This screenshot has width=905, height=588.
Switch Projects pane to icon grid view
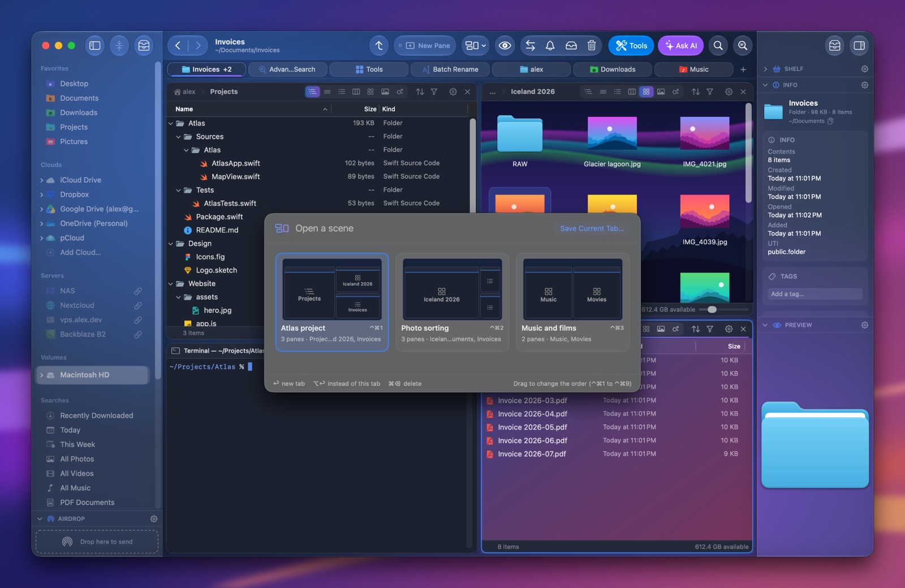[x=370, y=92]
